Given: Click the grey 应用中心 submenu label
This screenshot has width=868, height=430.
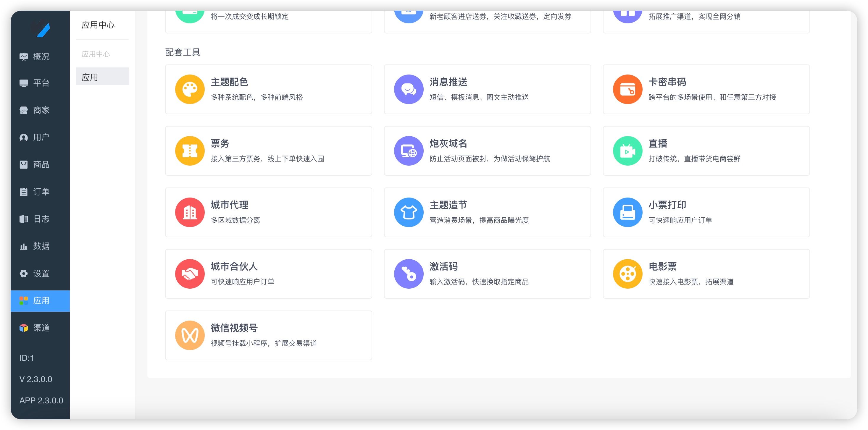Looking at the screenshot, I should pyautogui.click(x=96, y=54).
